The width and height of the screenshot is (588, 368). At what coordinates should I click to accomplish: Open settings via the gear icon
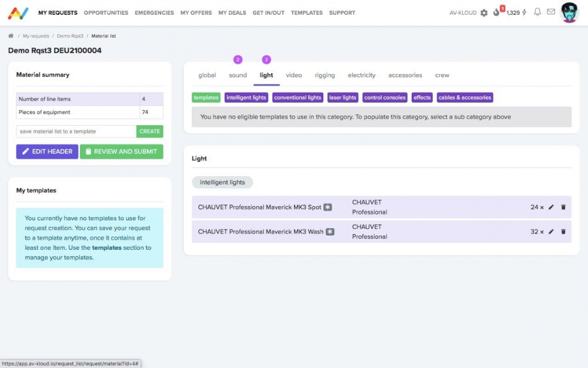484,13
